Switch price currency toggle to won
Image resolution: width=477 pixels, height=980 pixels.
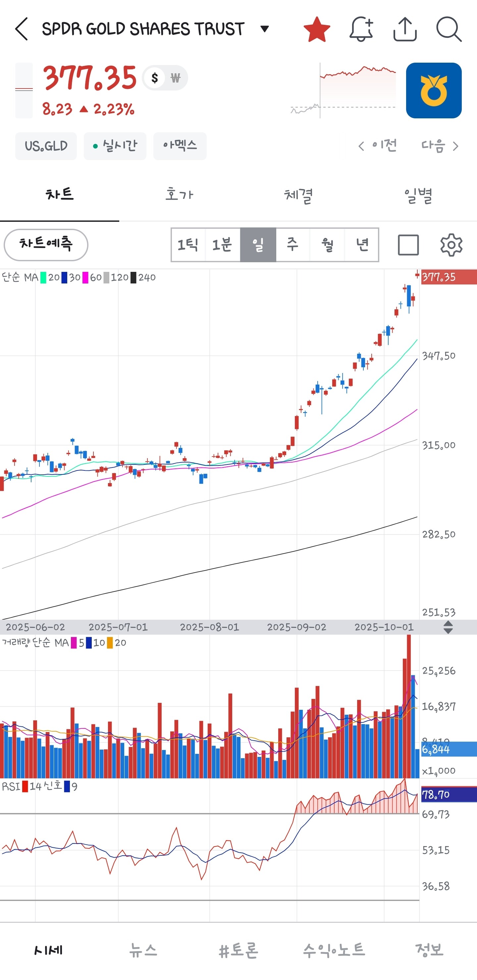[175, 78]
